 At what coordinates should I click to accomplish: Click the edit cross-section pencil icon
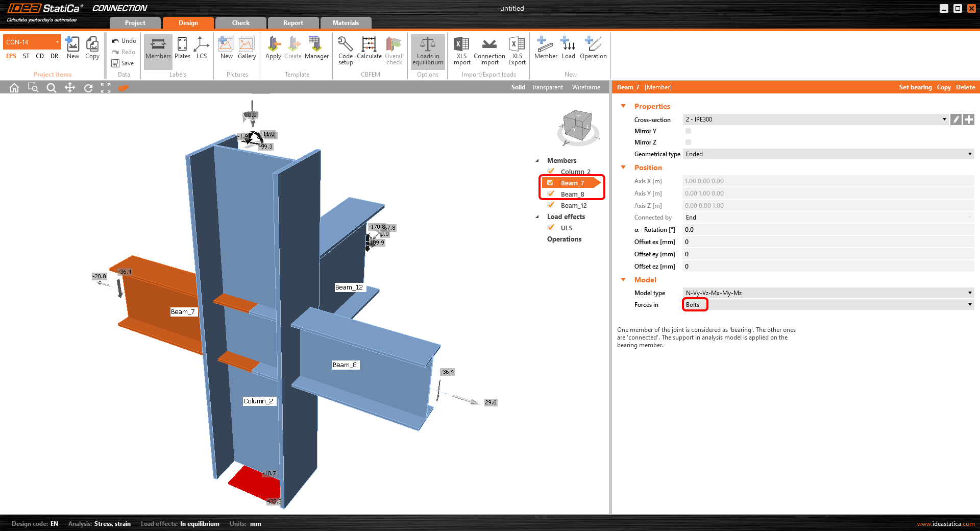[x=956, y=119]
